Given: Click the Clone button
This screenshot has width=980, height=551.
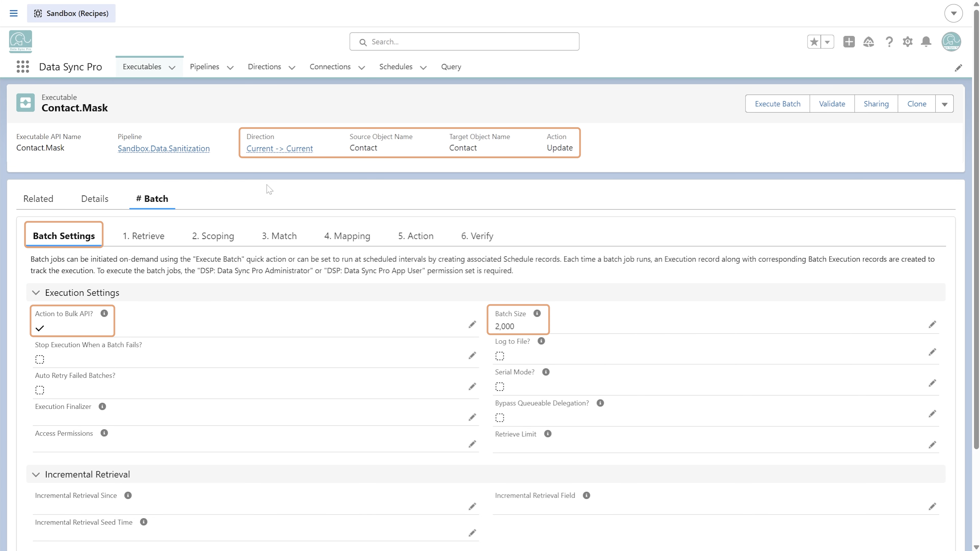Looking at the screenshot, I should coord(916,104).
